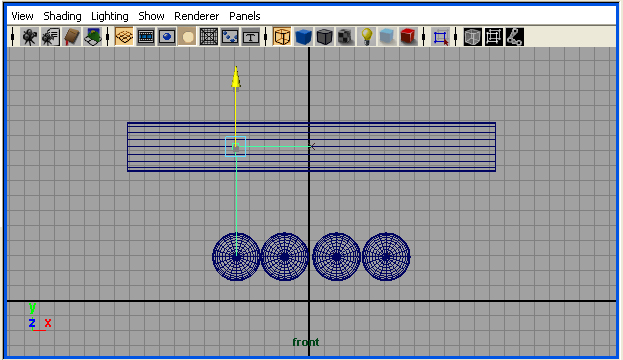Open the Lighting menu
This screenshot has width=623, height=360.
point(110,16)
